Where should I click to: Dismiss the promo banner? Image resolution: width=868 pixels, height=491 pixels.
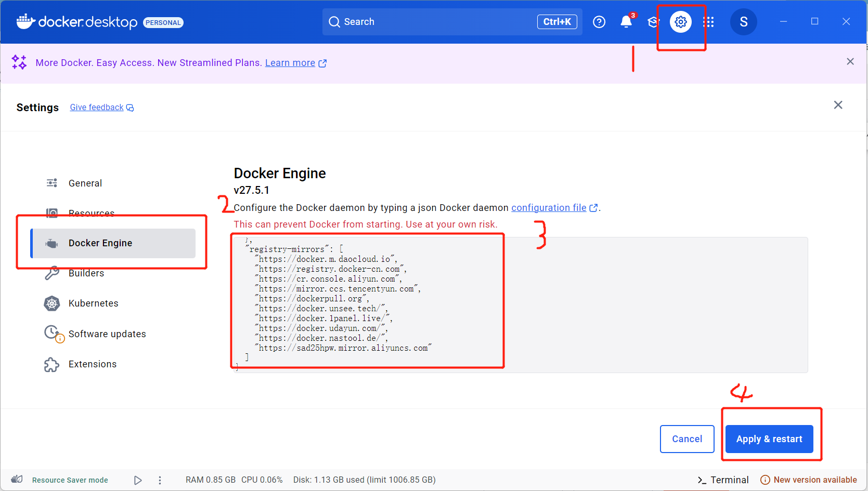point(850,61)
